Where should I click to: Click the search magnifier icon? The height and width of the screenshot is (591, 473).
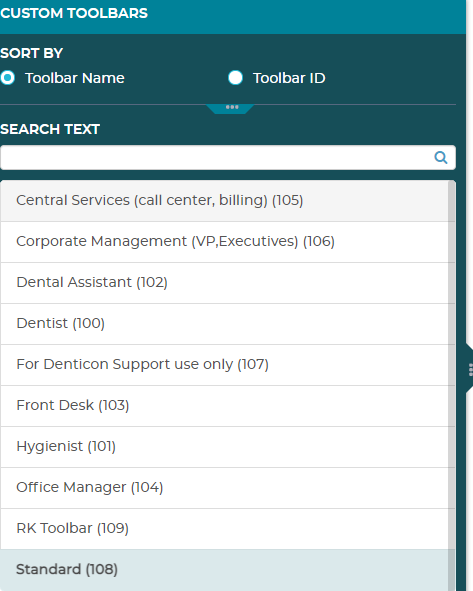coord(441,157)
